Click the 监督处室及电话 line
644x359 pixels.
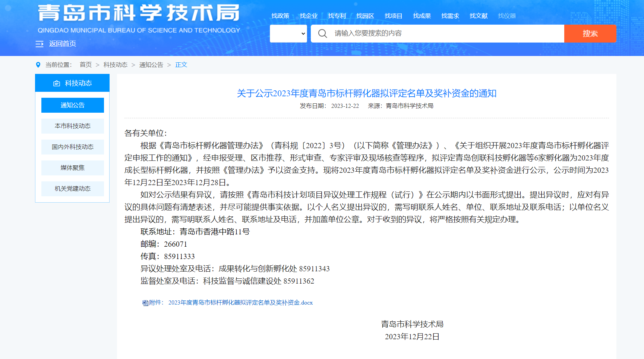(x=227, y=281)
